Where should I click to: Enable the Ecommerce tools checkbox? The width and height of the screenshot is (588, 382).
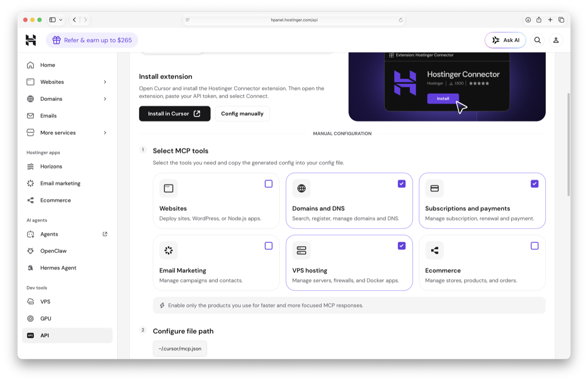coord(535,246)
